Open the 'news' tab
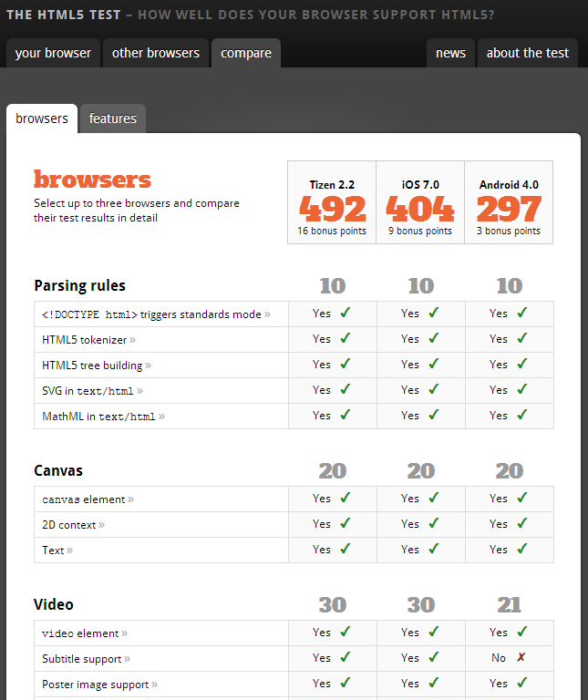 pos(450,53)
